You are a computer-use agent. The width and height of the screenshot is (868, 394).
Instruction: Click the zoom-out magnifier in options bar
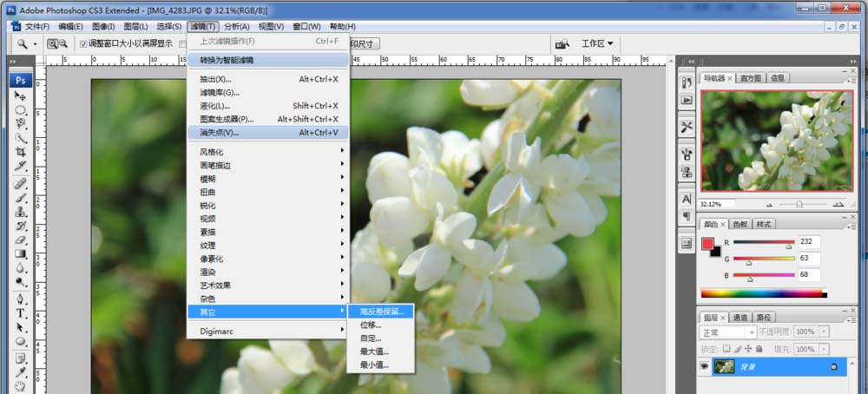pyautogui.click(x=63, y=43)
